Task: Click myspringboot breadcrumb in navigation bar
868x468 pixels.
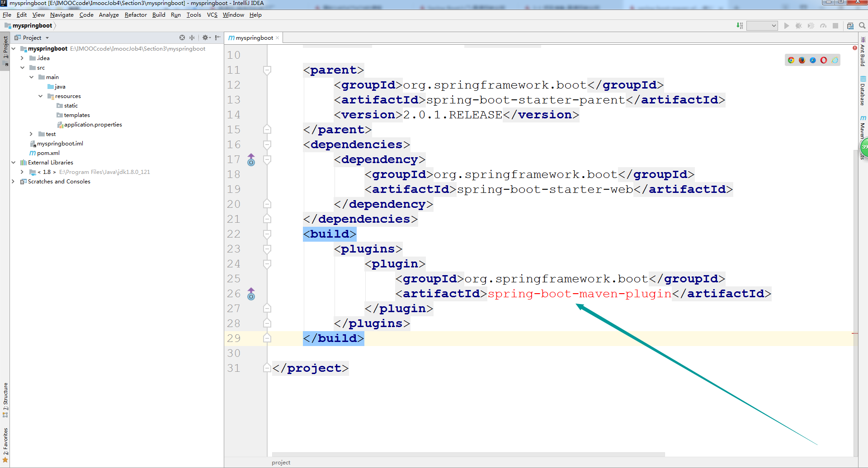Action: click(32, 25)
